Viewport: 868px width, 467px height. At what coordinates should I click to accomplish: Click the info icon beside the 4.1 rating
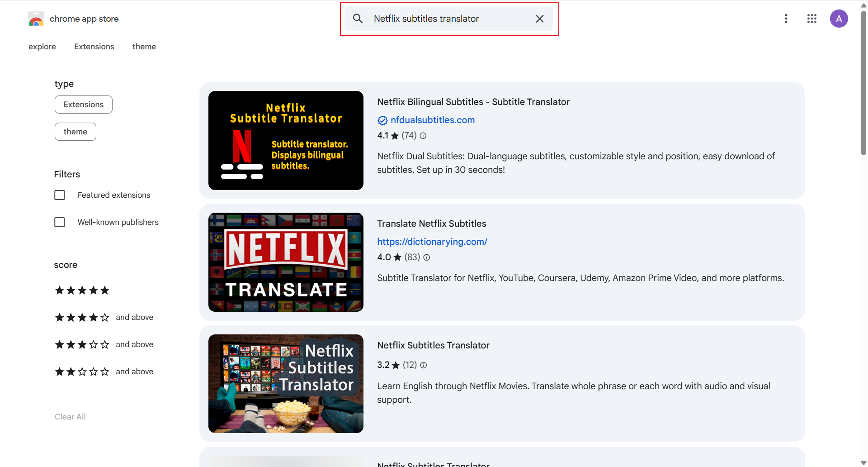422,135
